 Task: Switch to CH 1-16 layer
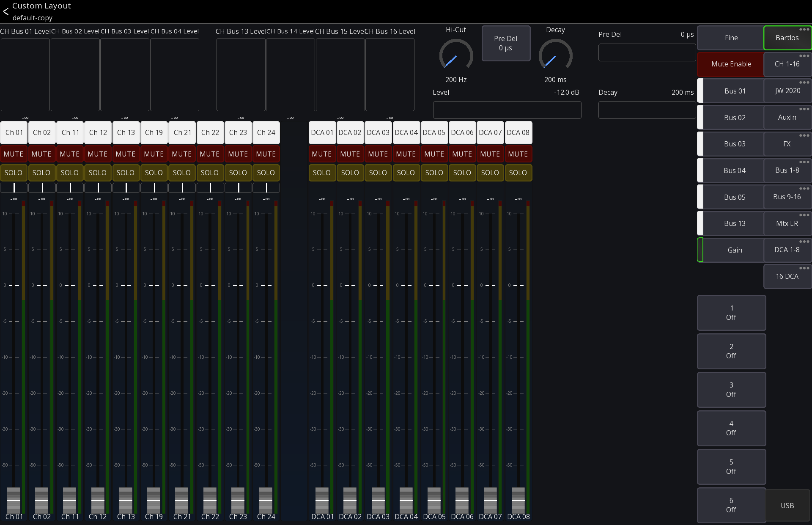[x=787, y=64]
